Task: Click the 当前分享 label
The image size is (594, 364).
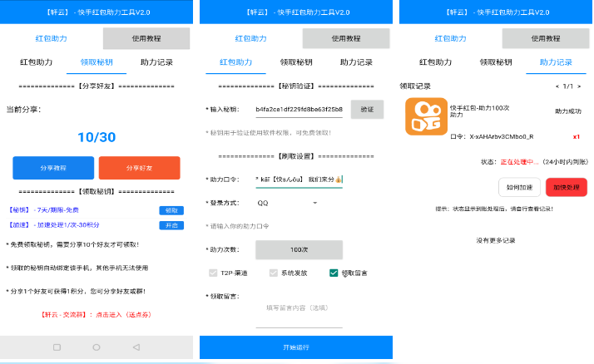Action: click(23, 110)
